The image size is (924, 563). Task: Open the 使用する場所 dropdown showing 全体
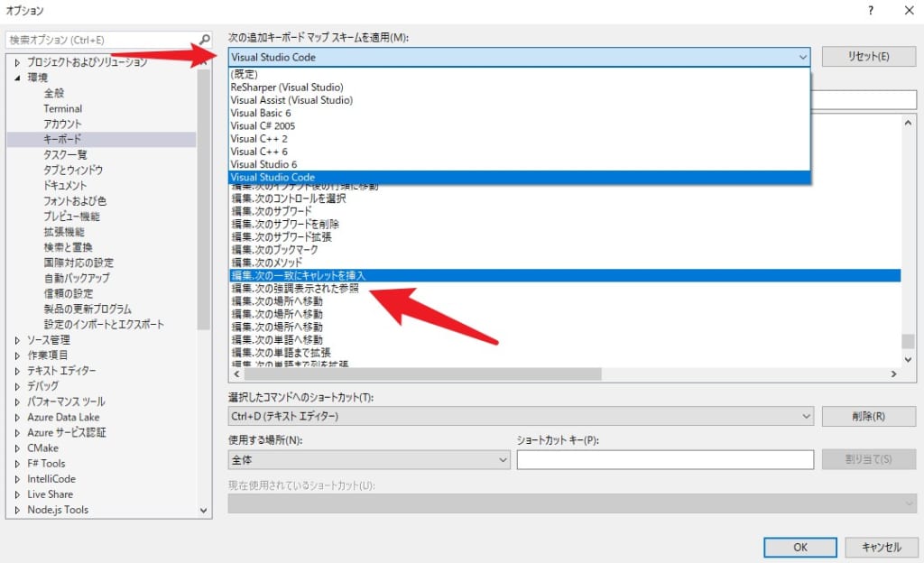[x=369, y=460]
